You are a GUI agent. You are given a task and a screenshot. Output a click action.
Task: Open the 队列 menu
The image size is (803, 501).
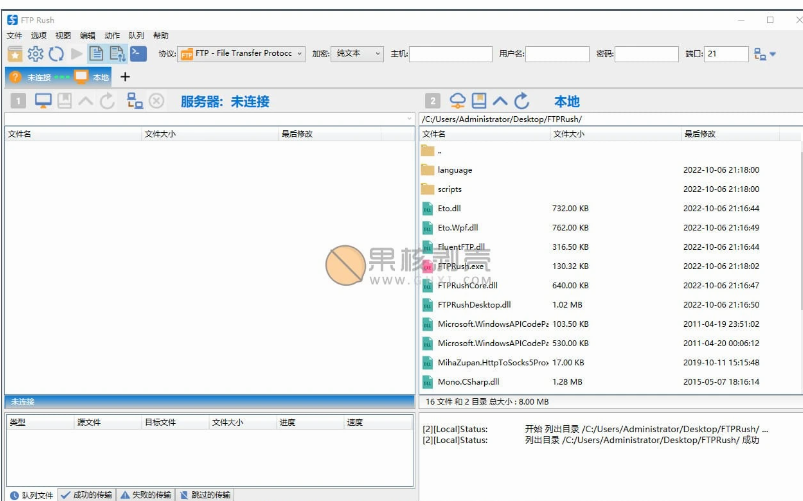[136, 35]
